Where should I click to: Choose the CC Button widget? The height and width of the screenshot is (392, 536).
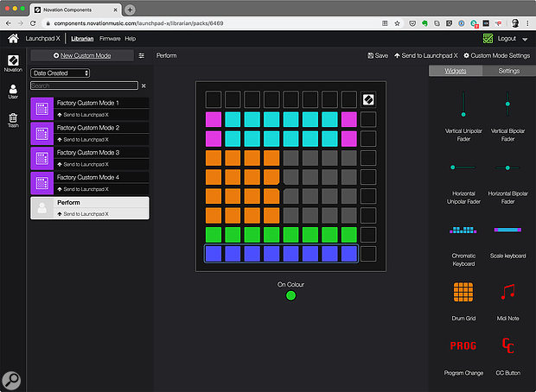point(507,357)
